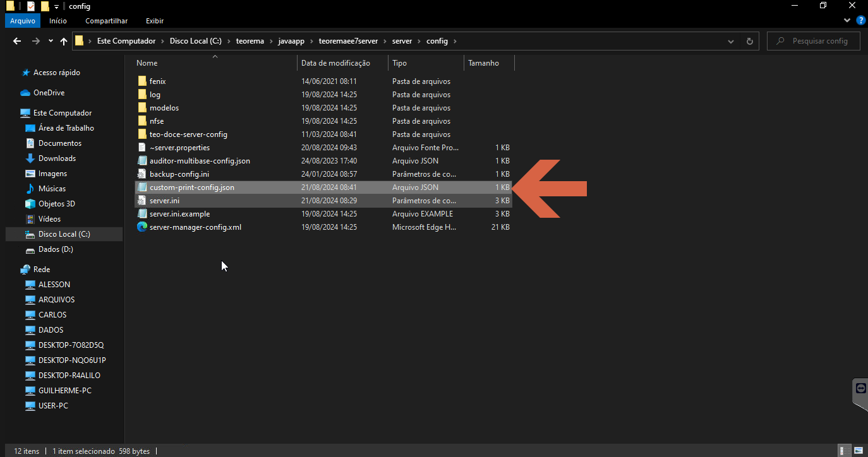Viewport: 868px width, 457px height.
Task: Open Objetos 3D in sidebar
Action: click(x=56, y=204)
